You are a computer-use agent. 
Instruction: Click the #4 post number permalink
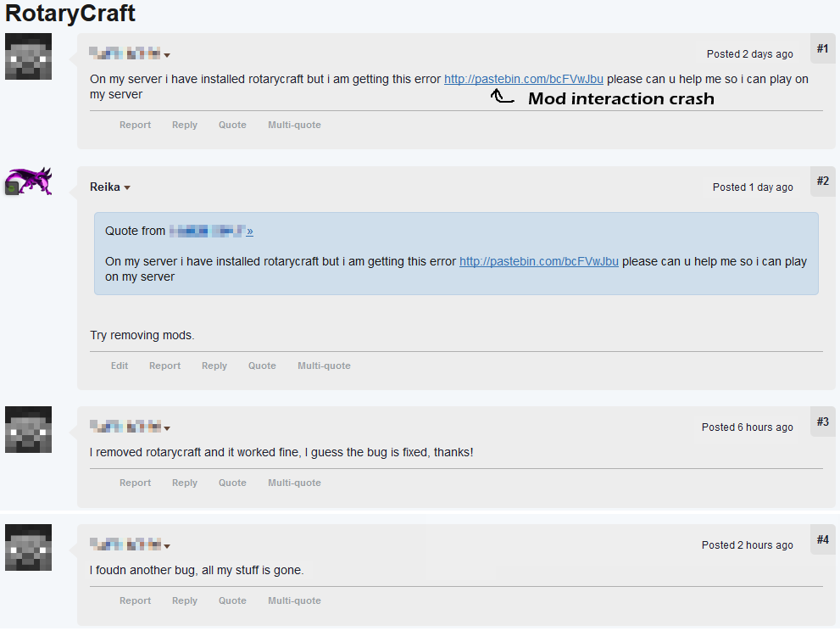coord(823,540)
